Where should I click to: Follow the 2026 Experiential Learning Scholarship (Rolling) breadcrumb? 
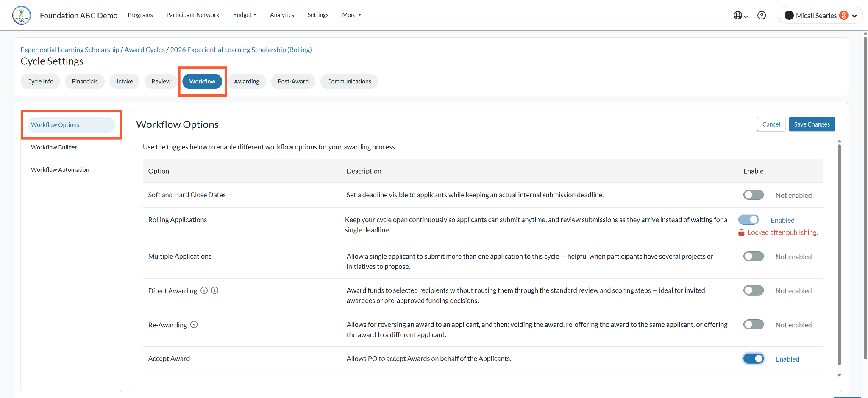pos(241,50)
